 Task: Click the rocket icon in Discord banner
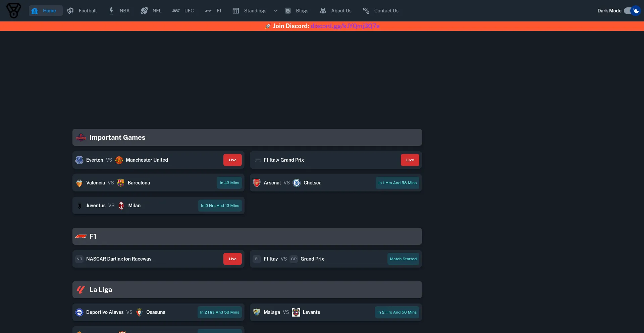tap(268, 26)
